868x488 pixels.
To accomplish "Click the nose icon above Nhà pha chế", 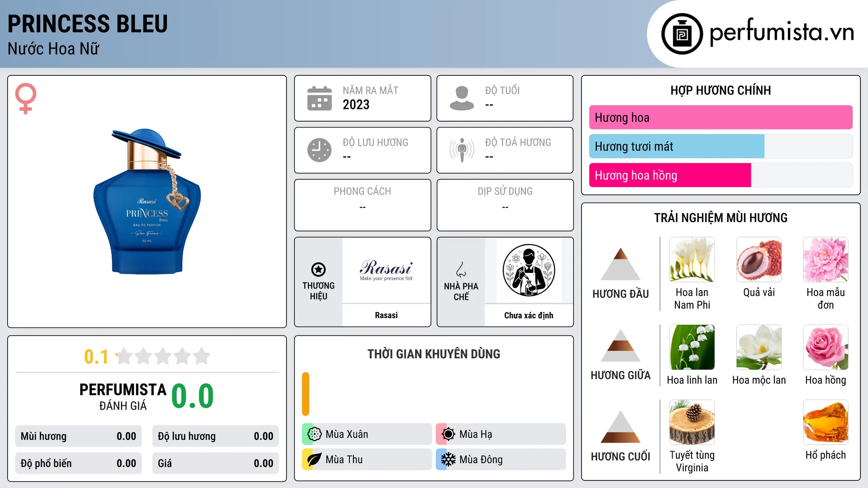I will (461, 269).
